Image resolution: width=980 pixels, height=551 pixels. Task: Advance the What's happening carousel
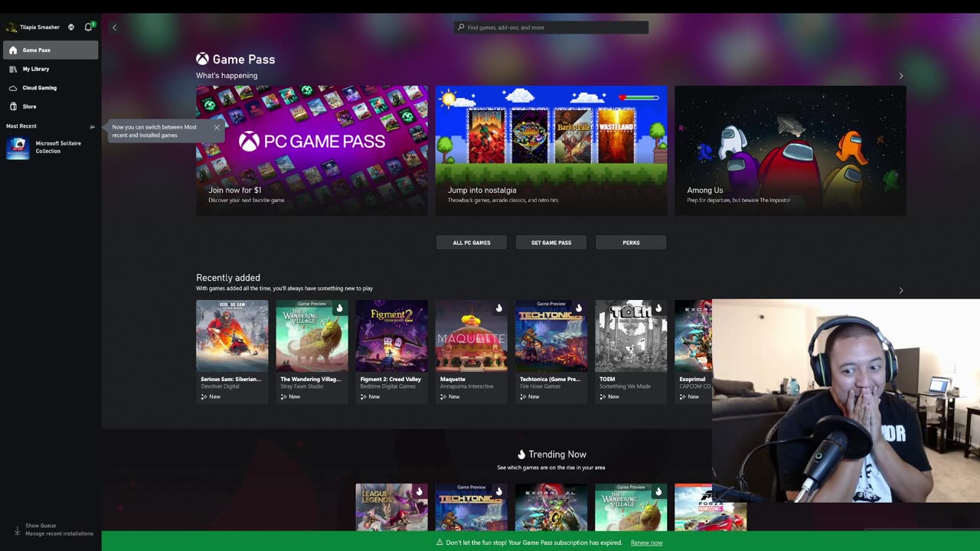coord(901,76)
